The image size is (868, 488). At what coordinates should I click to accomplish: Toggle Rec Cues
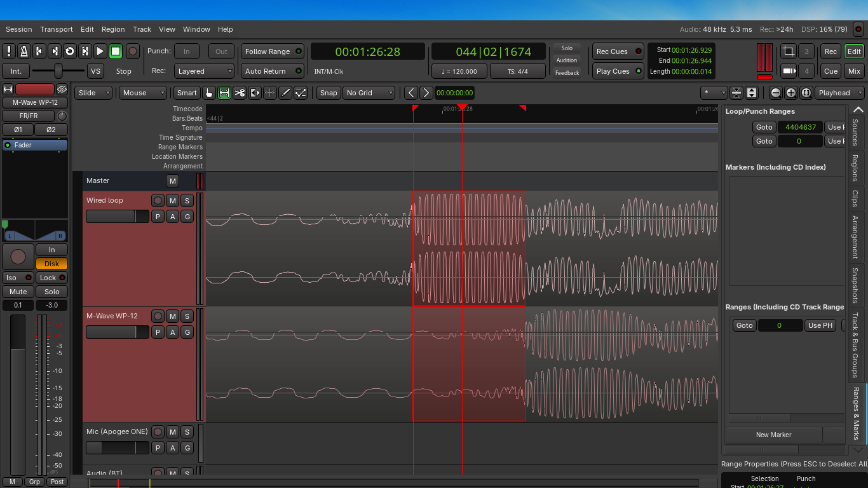(618, 51)
